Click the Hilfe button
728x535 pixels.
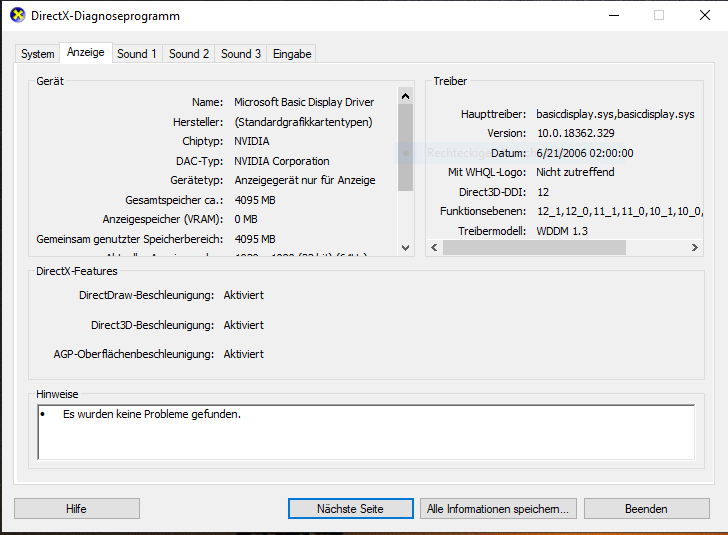click(77, 509)
